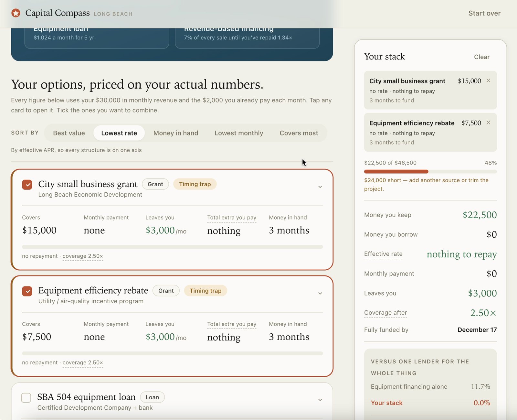Click Coverage after term in stack summary
517x420 pixels.
385,313
